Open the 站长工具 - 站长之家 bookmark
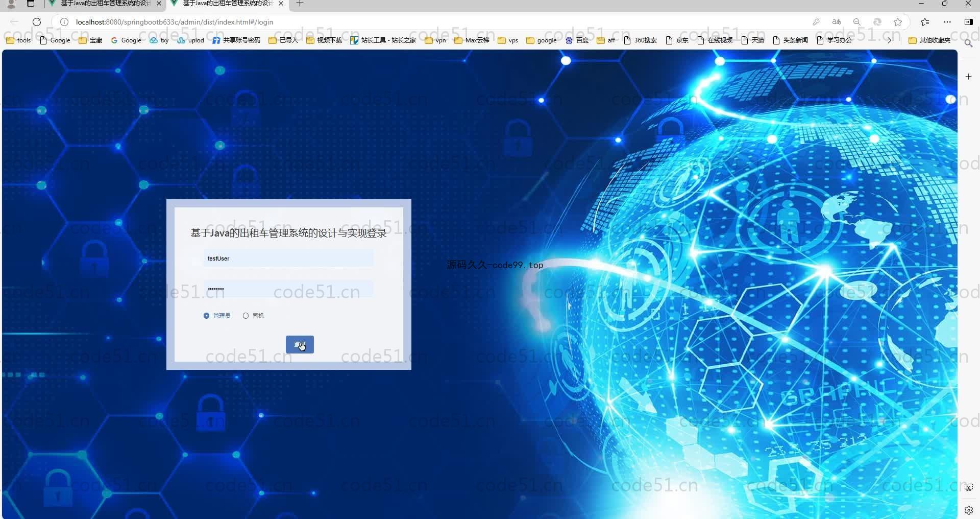The image size is (980, 519). (x=383, y=40)
